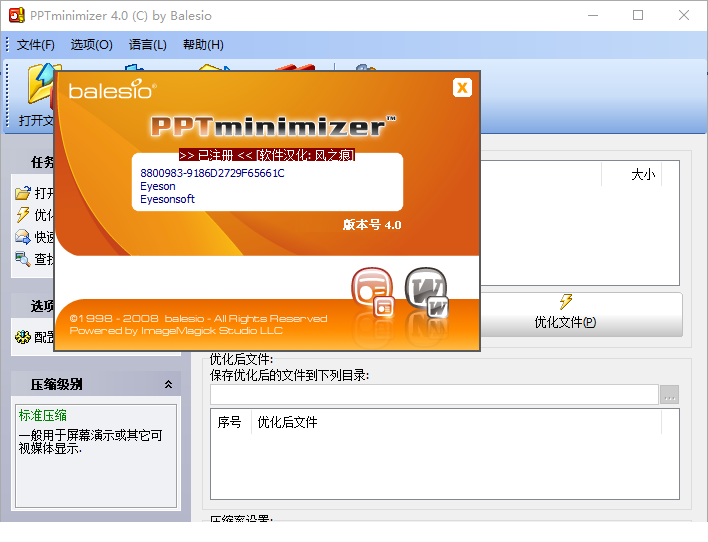This screenshot has height=542, width=708.
Task: Click the 优化文件(P) button
Action: click(581, 314)
